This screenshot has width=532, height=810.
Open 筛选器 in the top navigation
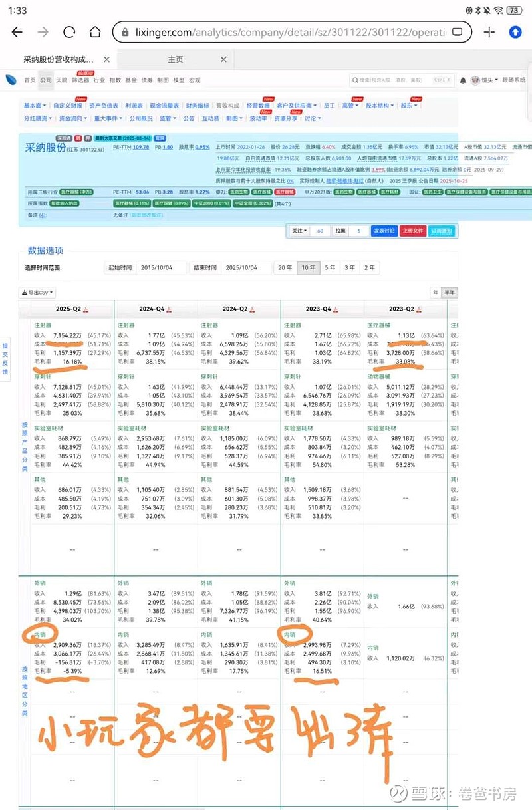(x=80, y=80)
